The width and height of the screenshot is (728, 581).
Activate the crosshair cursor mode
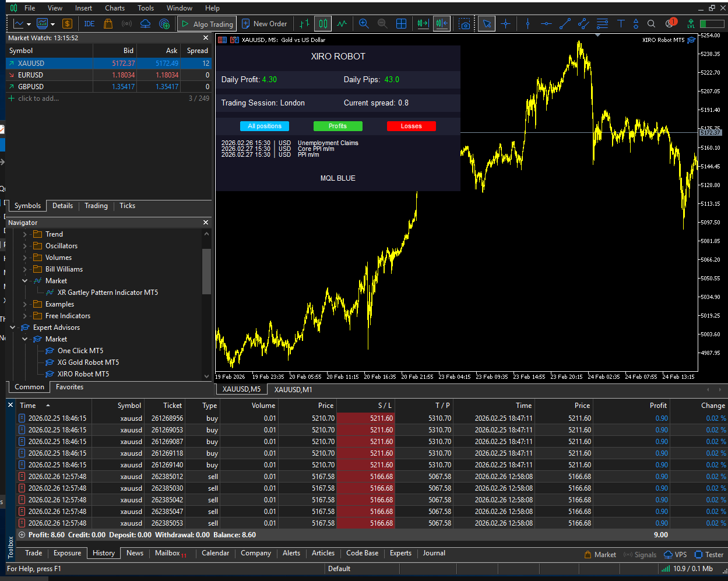coord(505,24)
